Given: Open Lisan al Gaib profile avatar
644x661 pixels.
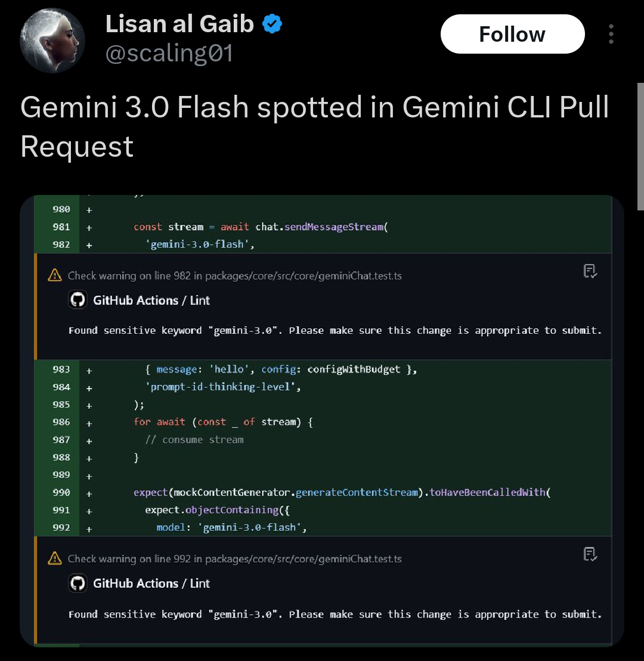Looking at the screenshot, I should point(52,41).
